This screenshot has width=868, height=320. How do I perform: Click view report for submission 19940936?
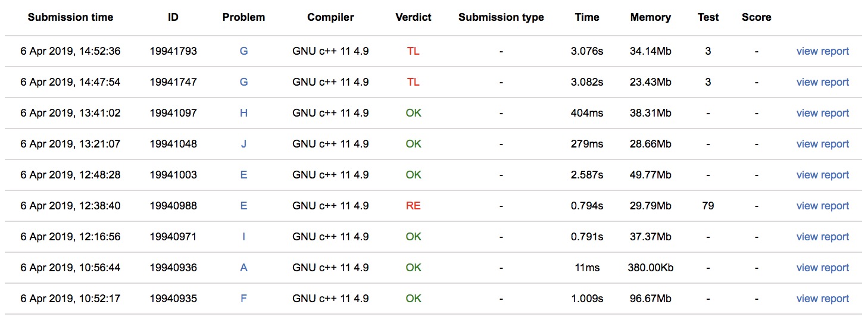point(822,268)
